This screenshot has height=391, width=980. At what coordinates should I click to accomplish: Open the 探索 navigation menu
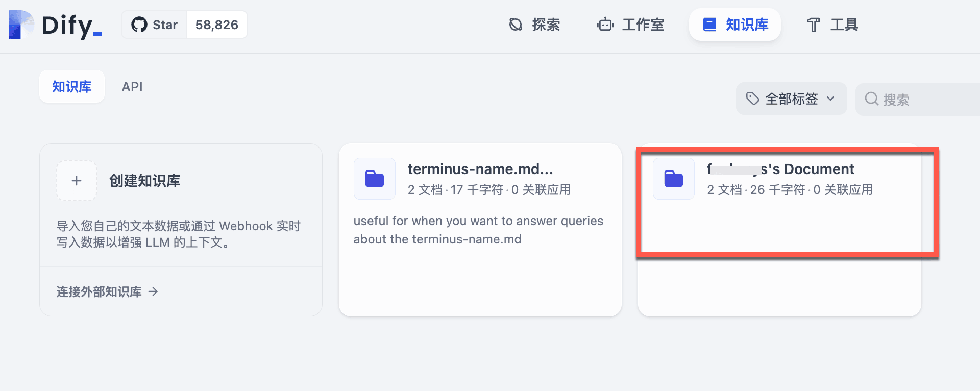tap(534, 25)
